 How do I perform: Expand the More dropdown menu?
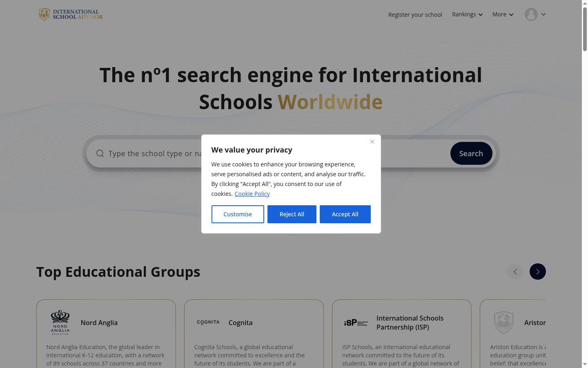click(x=503, y=14)
